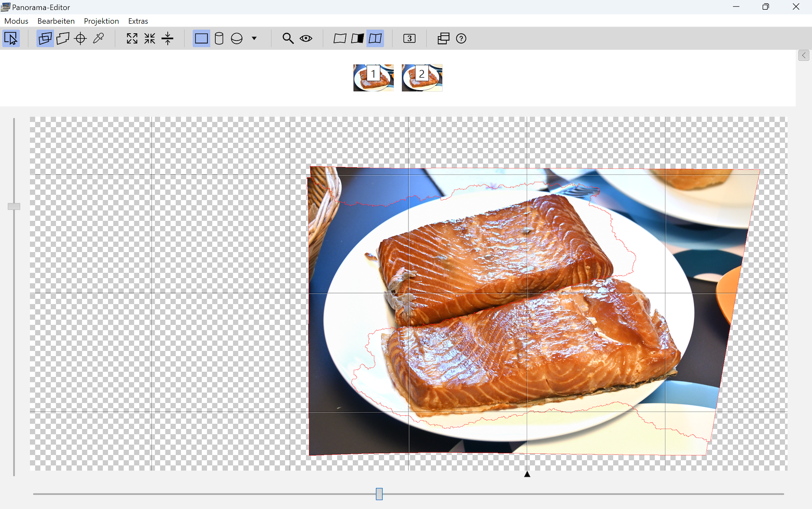Pick the eyedropper tool
This screenshot has width=812, height=509.
coord(98,39)
